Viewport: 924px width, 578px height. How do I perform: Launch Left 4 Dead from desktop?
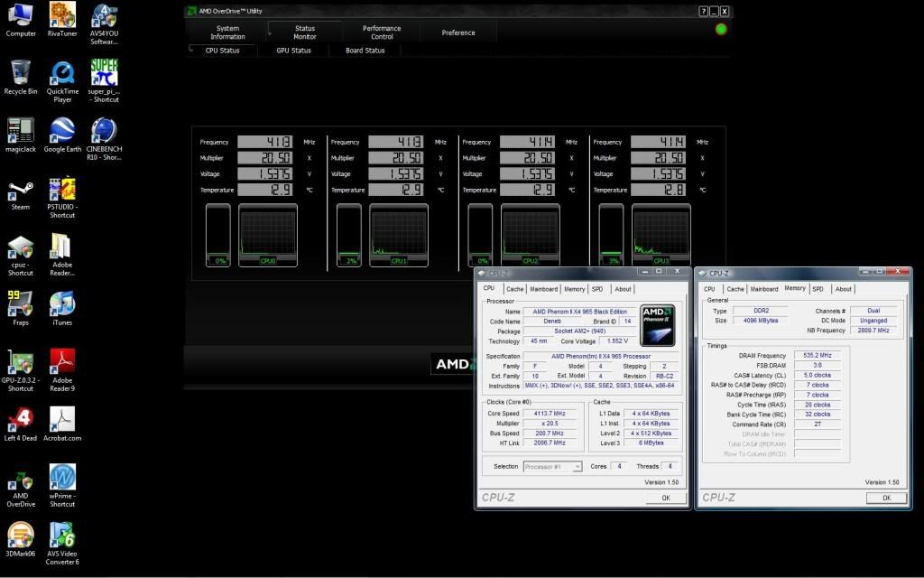(21, 424)
